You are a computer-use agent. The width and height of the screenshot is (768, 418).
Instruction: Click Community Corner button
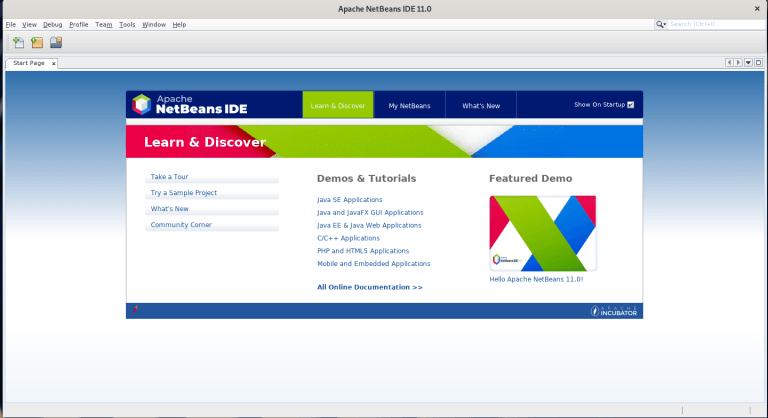212,225
